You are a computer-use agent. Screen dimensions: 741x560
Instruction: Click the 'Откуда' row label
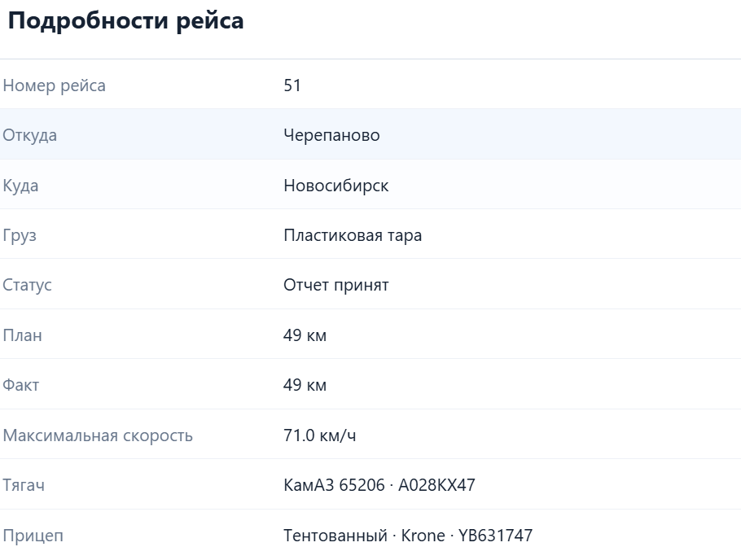30,135
